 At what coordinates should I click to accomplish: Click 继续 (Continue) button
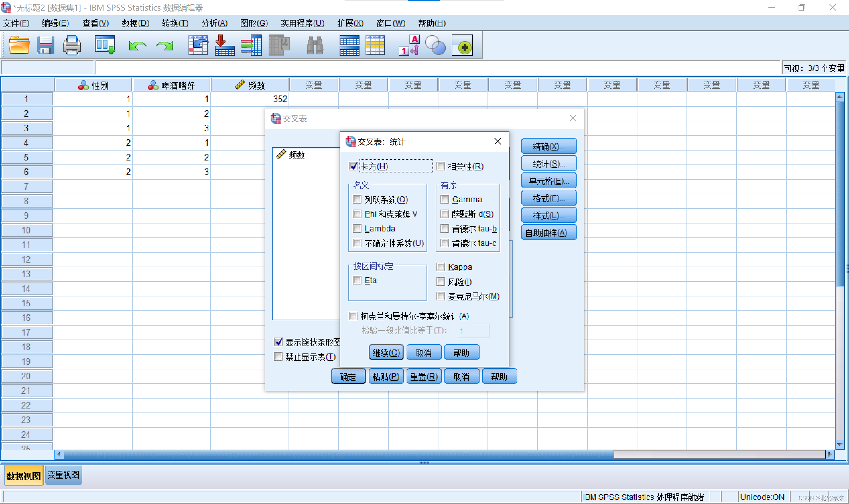385,352
